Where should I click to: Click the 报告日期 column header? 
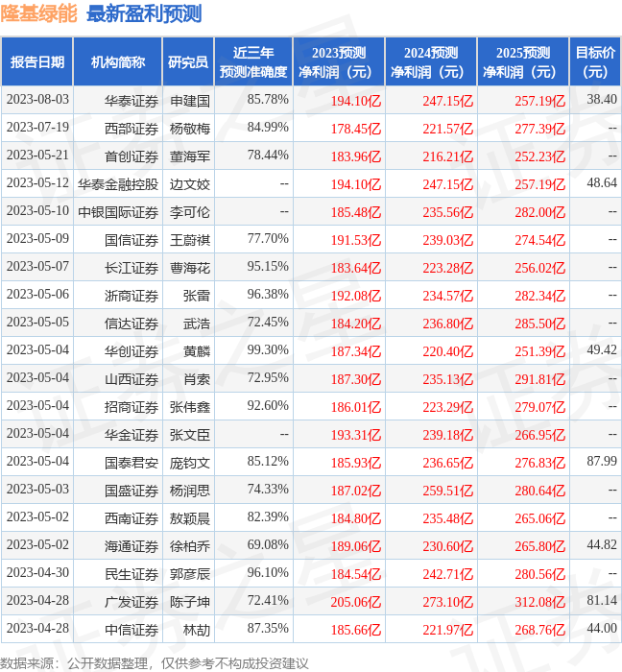37,62
